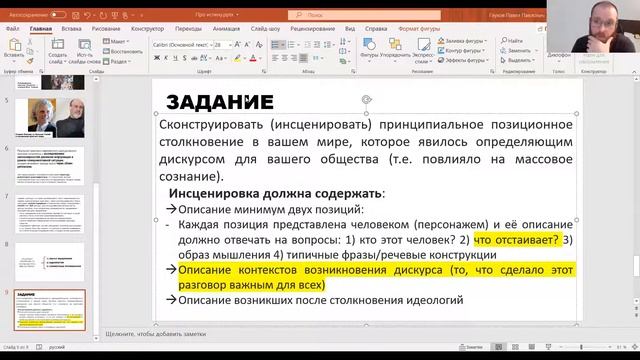The image size is (640, 360).
Task: Click the search (Поиск) box in title bar
Action: coord(364,15)
